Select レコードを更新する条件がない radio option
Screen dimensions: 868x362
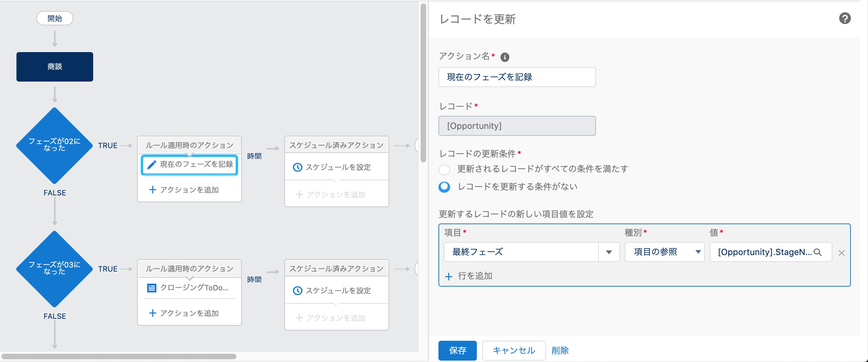tap(444, 187)
